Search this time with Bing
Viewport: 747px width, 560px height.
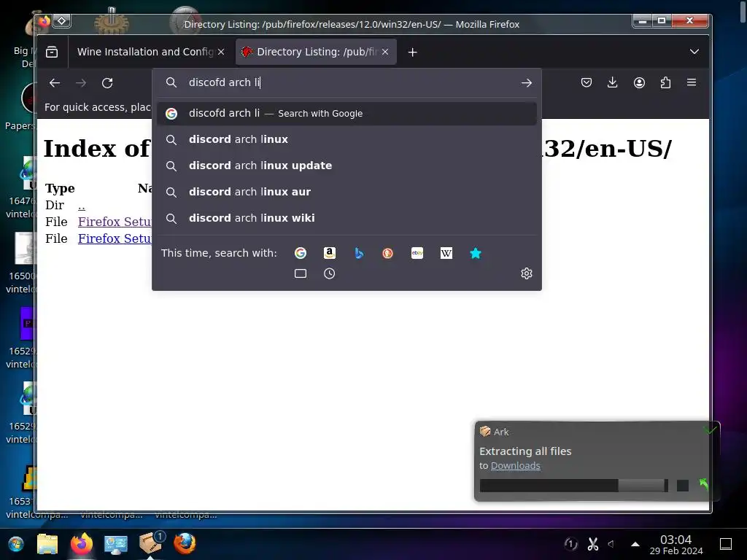[359, 253]
